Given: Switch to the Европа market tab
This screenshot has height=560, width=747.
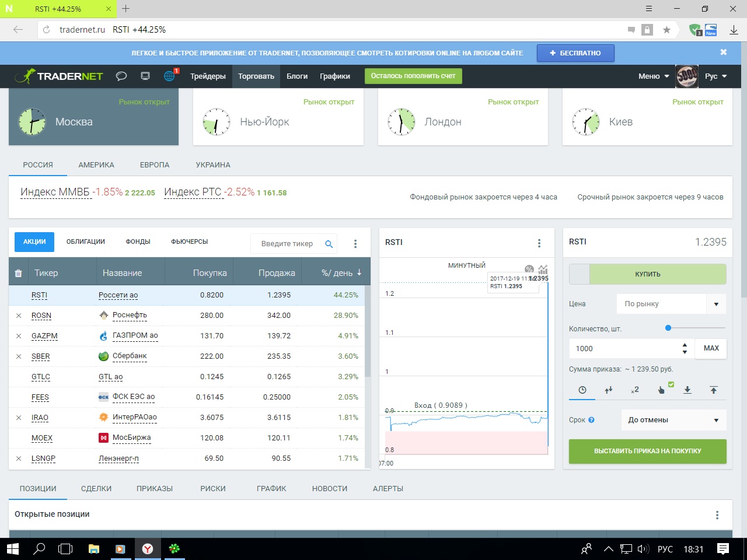Looking at the screenshot, I should pos(155,165).
